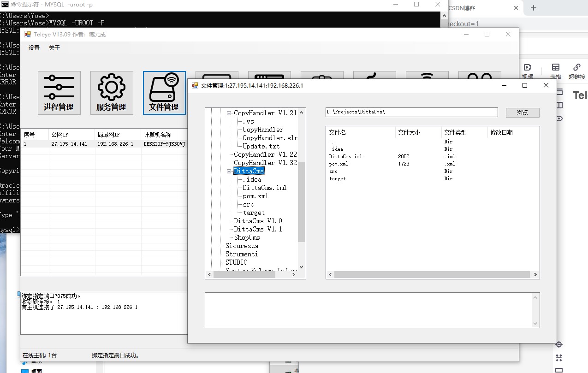This screenshot has width=588, height=373.
Task: Select Update.txt in the tree
Action: pos(261,146)
